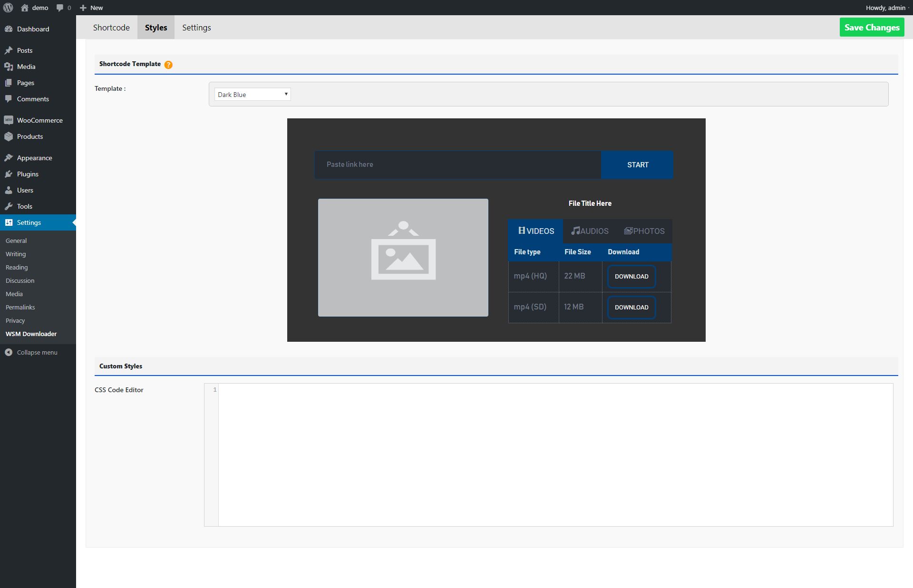Open the Howdy, admin account menu
913x588 pixels.
(x=885, y=8)
